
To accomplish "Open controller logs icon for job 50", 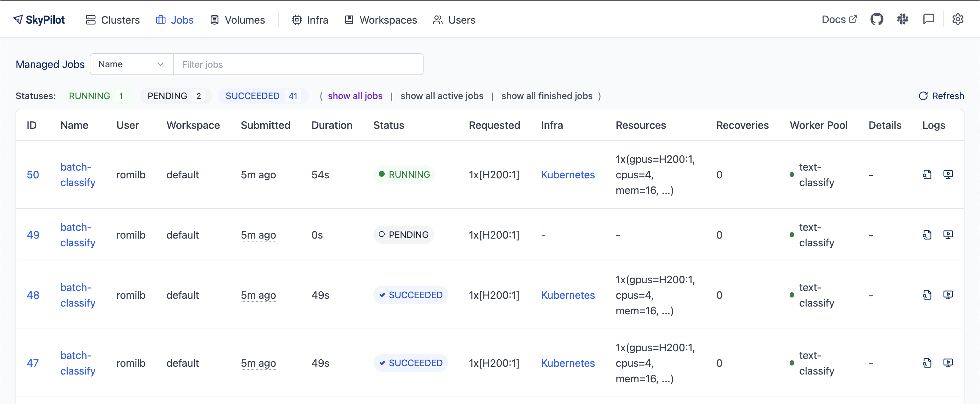I will (948, 174).
